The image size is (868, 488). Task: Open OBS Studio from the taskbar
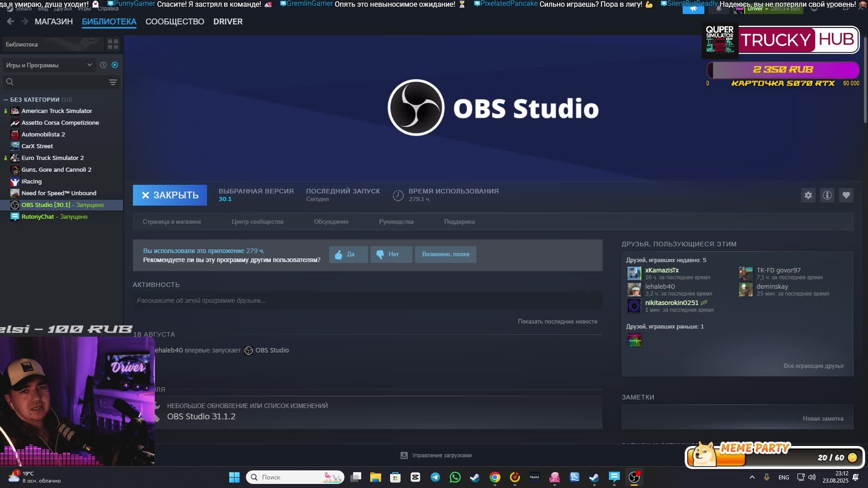634,477
